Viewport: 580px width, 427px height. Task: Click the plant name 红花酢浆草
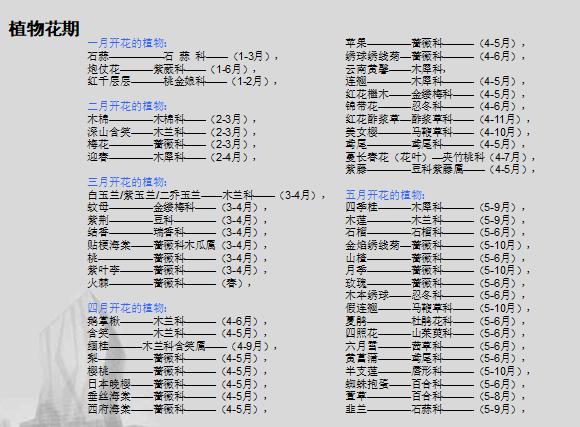tap(373, 119)
